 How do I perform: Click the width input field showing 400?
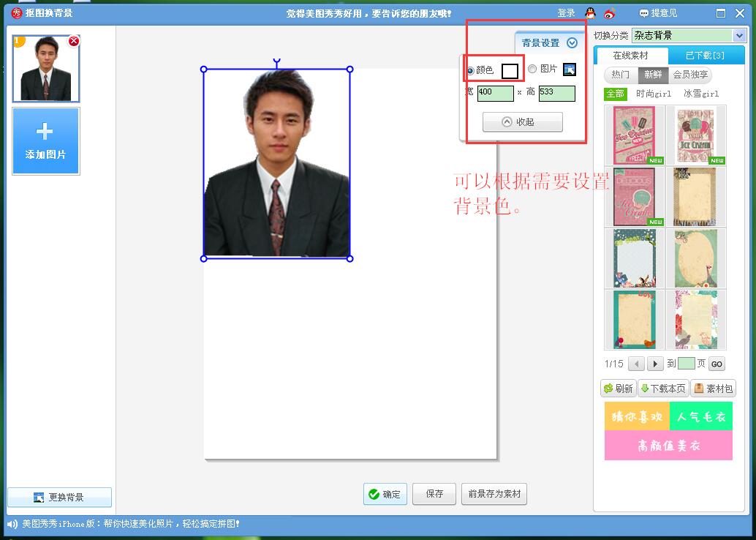[x=495, y=93]
